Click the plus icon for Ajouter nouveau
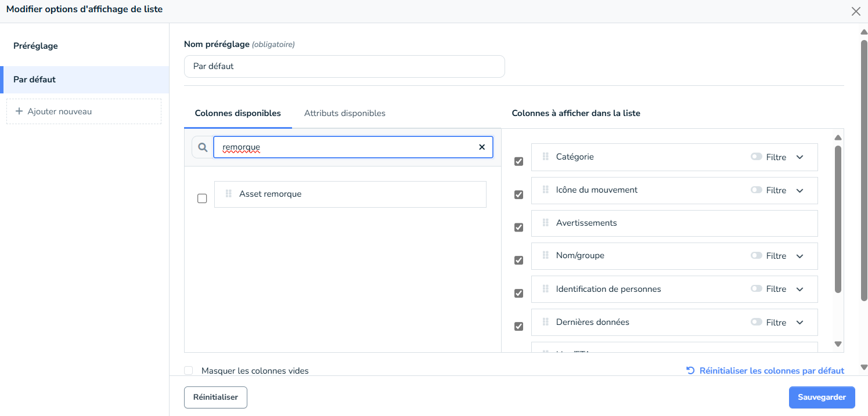Viewport: 868px width, 416px height. (19, 111)
